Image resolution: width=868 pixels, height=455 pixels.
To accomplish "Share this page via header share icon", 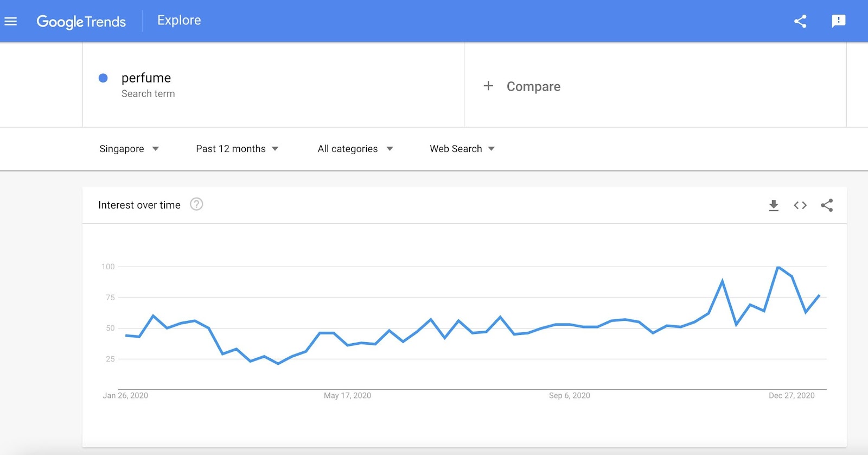I will pyautogui.click(x=800, y=21).
